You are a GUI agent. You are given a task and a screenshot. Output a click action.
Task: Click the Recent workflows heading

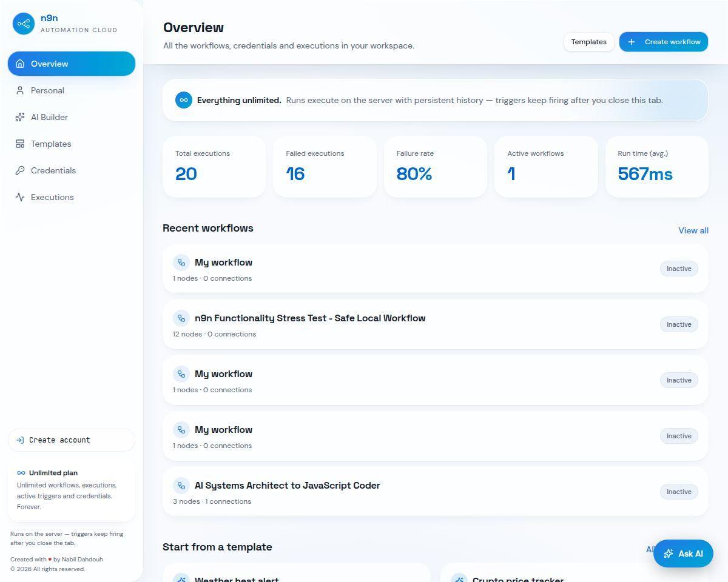click(208, 228)
